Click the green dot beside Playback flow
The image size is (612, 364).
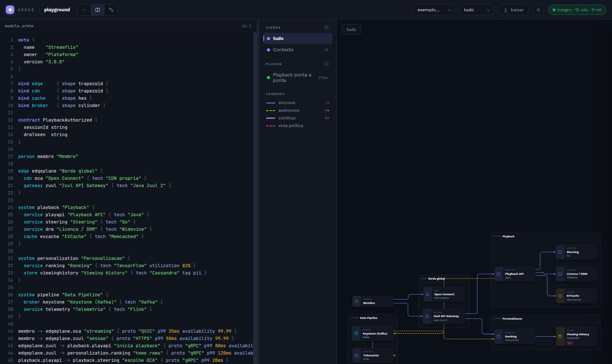(x=268, y=78)
